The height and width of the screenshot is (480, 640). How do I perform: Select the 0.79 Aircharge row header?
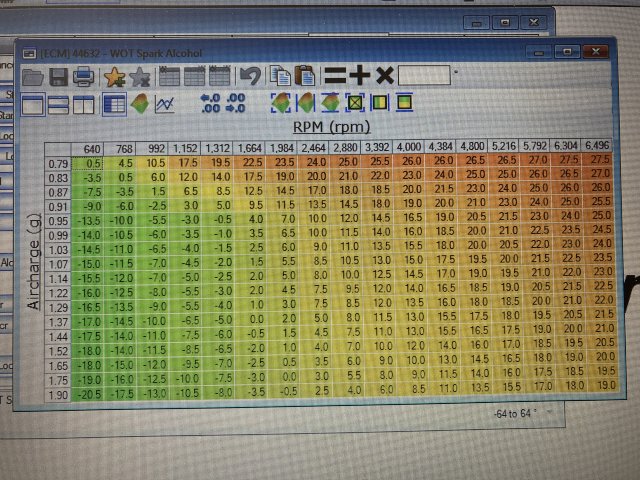(x=58, y=163)
